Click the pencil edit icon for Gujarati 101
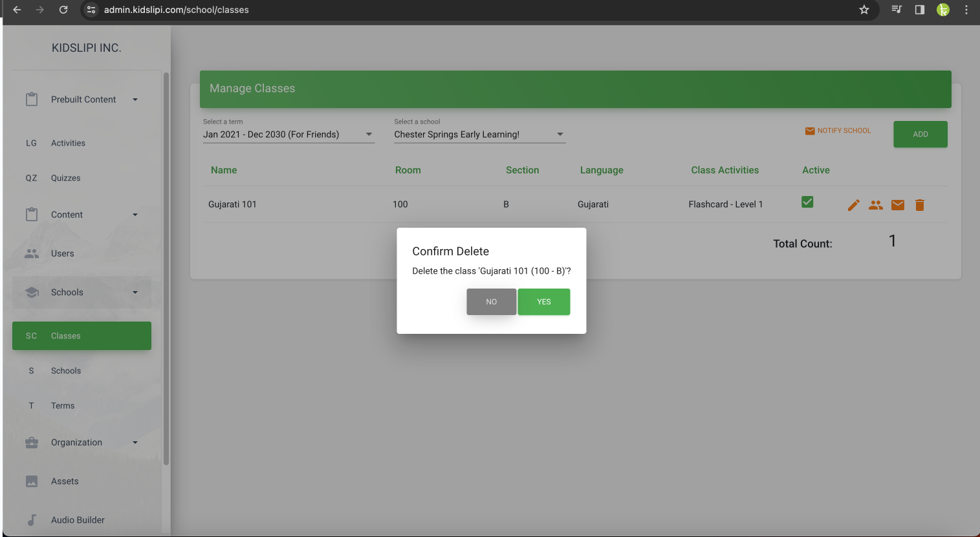The width and height of the screenshot is (980, 537). 854,205
